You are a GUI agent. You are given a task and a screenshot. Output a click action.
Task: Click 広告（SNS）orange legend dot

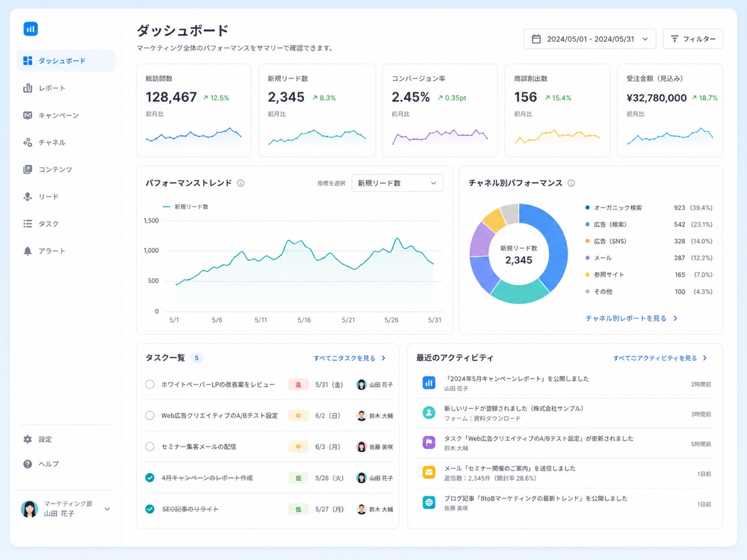click(x=587, y=241)
